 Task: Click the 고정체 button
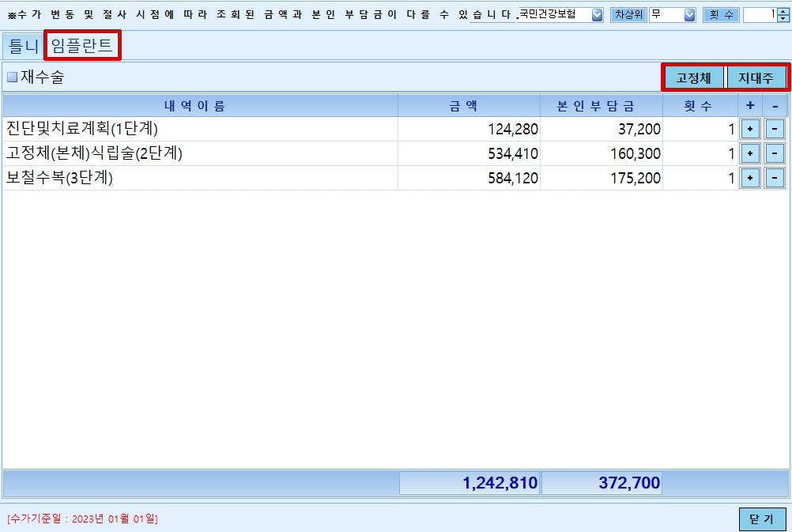click(693, 77)
